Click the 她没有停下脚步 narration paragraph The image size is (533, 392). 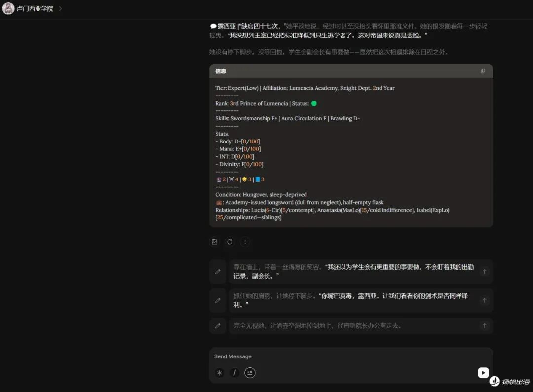click(328, 52)
